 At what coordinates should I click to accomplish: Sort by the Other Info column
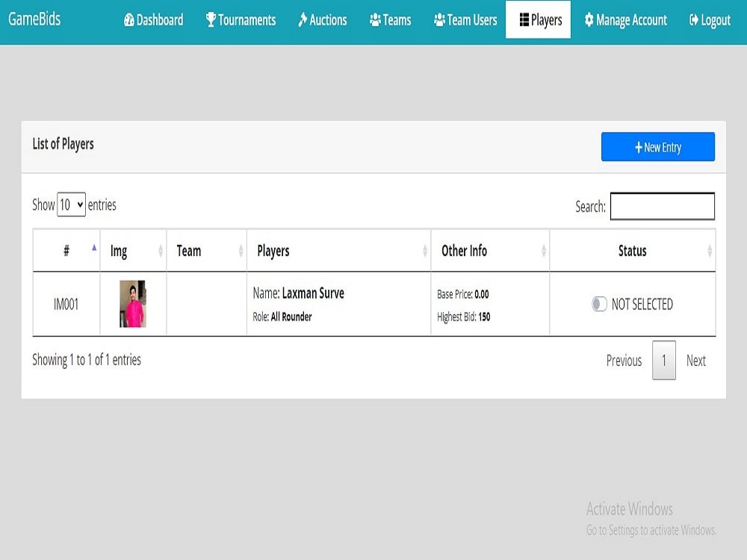(490, 250)
